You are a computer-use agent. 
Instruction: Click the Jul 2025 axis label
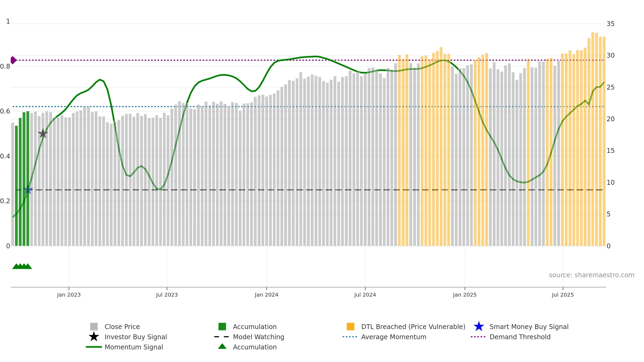(x=563, y=295)
